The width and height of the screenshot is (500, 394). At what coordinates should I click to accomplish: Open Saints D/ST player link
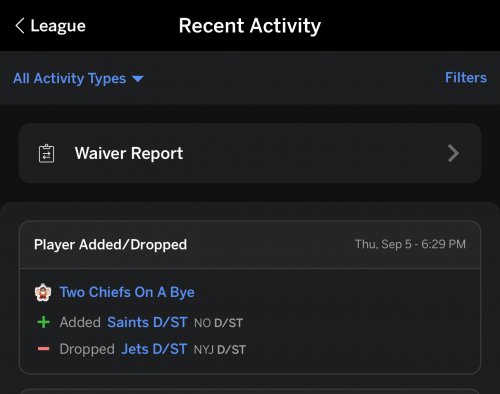click(x=147, y=322)
